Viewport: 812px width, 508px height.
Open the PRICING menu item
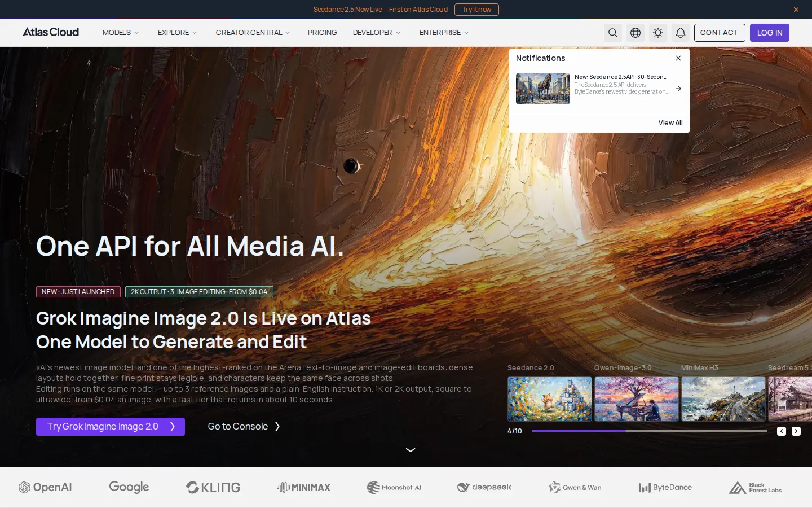(322, 33)
